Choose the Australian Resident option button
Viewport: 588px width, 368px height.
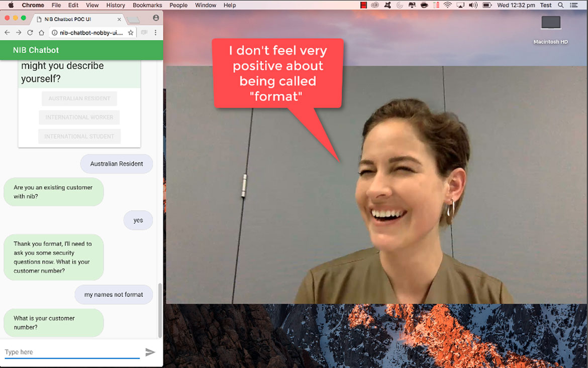[x=79, y=98]
